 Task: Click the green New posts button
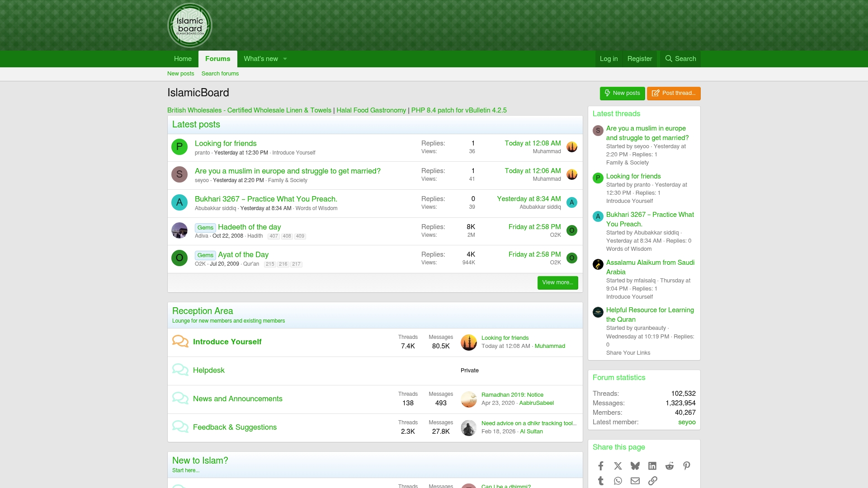pyautogui.click(x=622, y=93)
